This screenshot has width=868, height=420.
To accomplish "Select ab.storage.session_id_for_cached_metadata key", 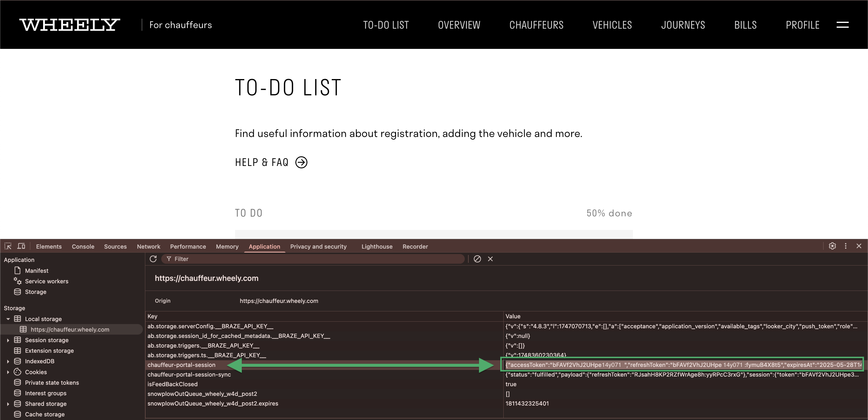I will [239, 336].
